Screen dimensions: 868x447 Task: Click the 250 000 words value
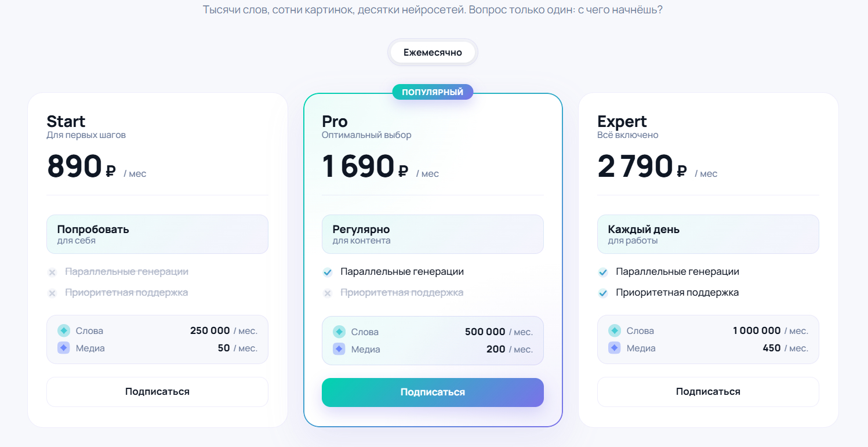(210, 331)
